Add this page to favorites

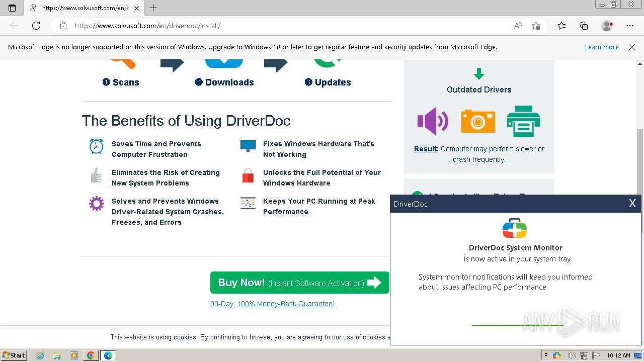(536, 26)
